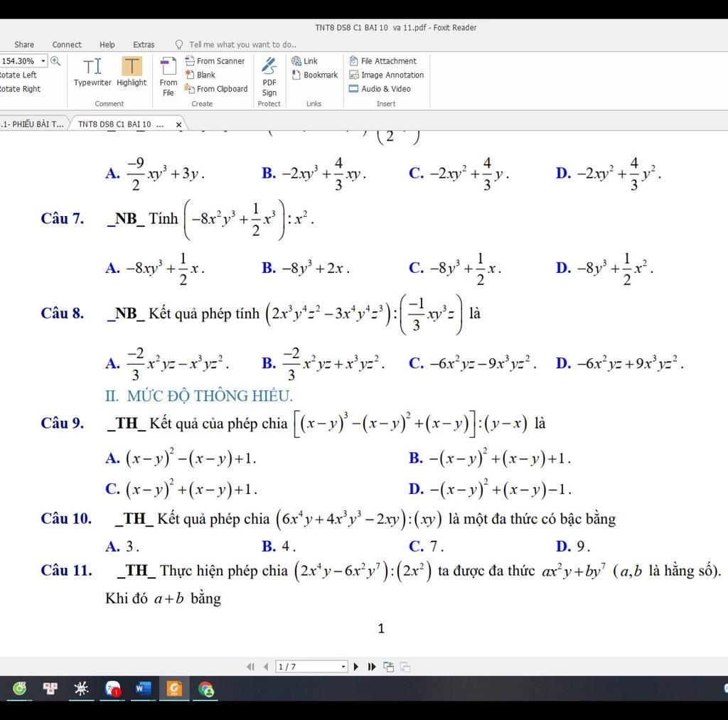Screen dimensions: 728x720
Task: Open Foxit Reader from the taskbar
Action: 174,688
